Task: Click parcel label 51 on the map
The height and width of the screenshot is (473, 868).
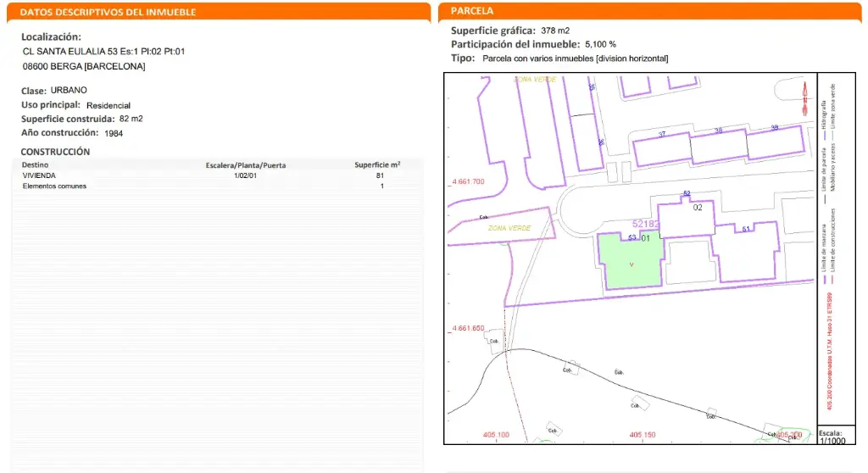Action: pyautogui.click(x=747, y=229)
